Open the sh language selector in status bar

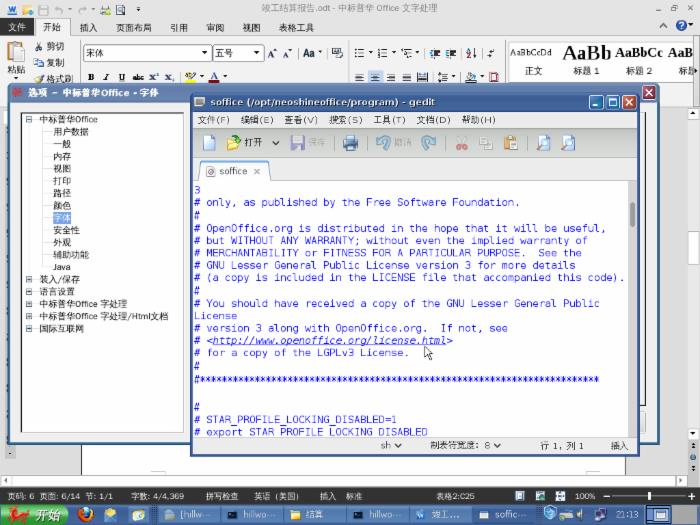tap(390, 445)
